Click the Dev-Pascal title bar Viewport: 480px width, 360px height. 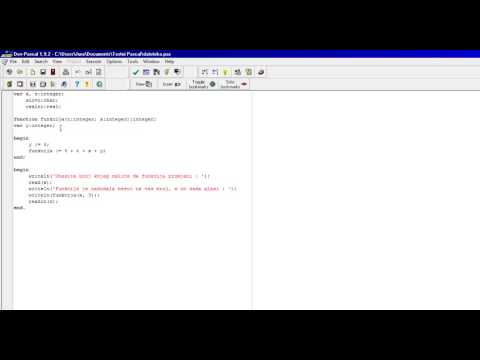point(240,54)
